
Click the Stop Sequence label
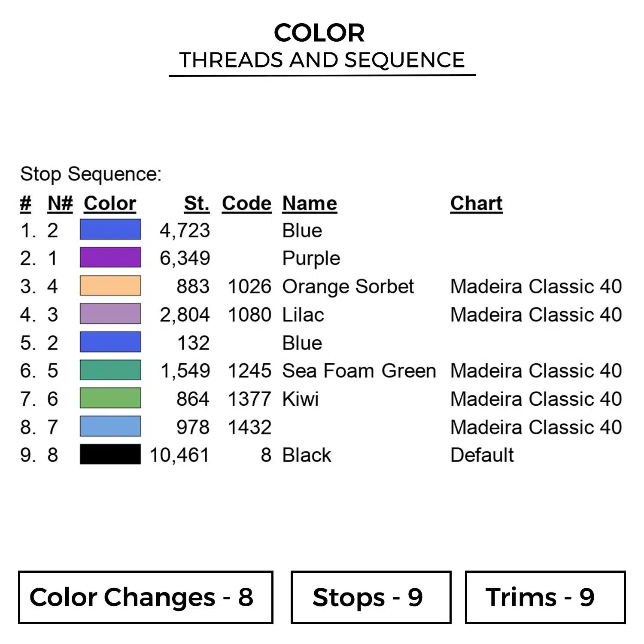click(91, 174)
